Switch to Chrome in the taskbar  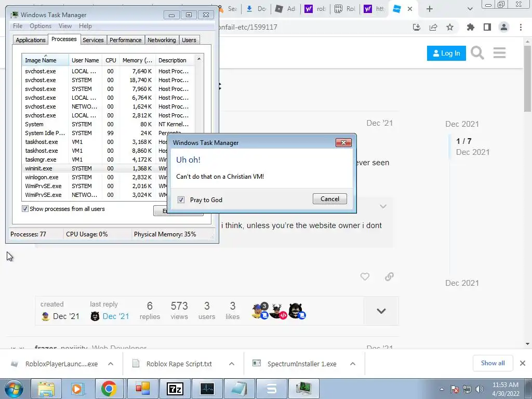109,389
